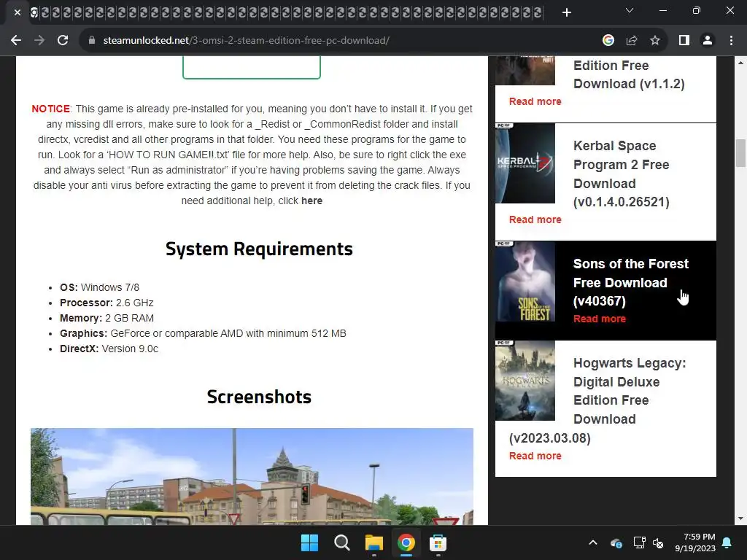Share this page via share icon
The height and width of the screenshot is (560, 747).
(x=632, y=41)
